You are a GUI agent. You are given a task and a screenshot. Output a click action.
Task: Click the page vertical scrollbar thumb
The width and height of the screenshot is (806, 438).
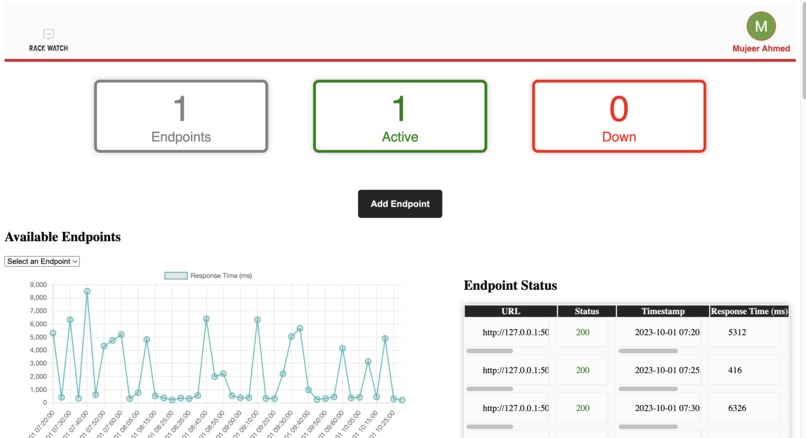click(803, 50)
